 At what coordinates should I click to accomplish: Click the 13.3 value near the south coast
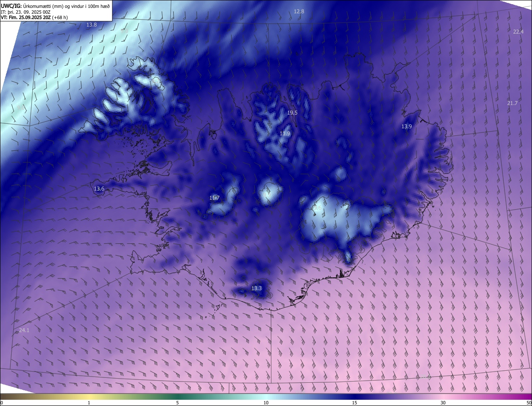point(257,288)
